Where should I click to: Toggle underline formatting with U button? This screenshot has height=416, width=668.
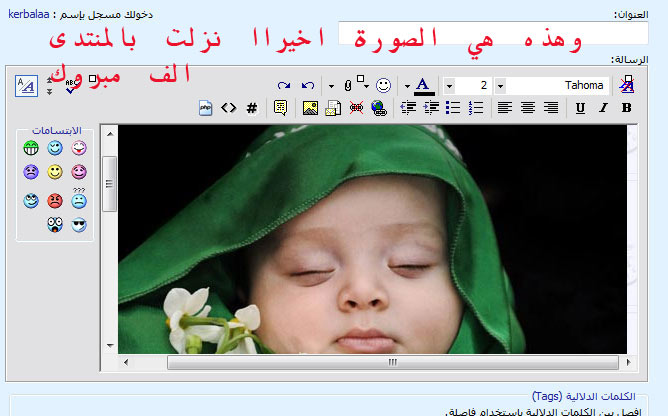point(580,108)
